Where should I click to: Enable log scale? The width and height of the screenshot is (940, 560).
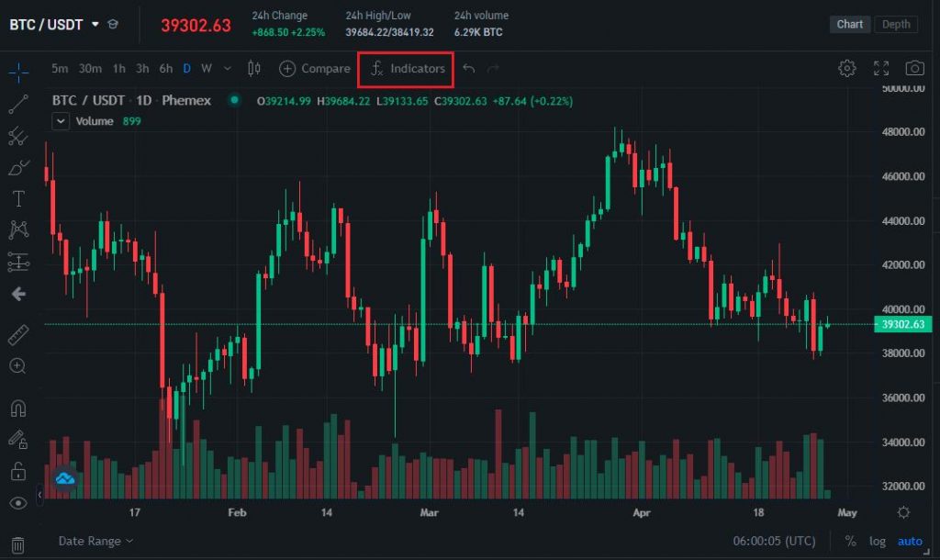(x=878, y=541)
